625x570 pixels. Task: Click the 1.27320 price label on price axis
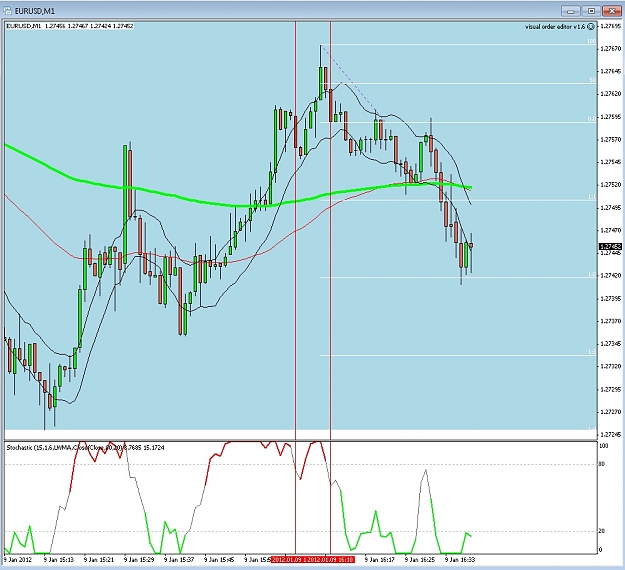tap(610, 366)
